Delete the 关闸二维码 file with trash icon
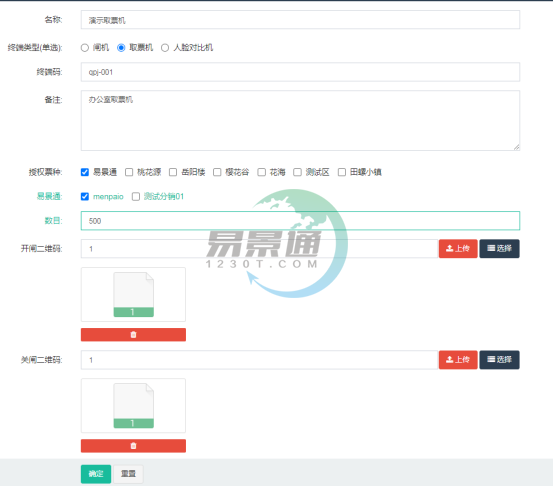The height and width of the screenshot is (487, 554). (133, 446)
